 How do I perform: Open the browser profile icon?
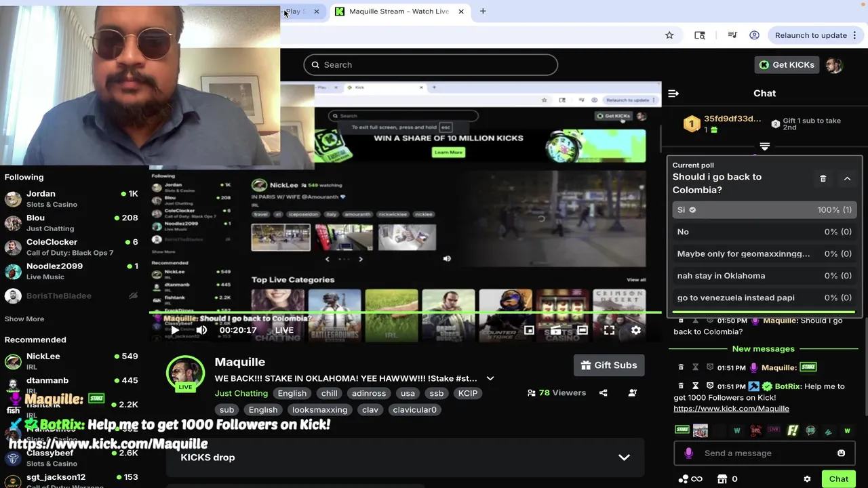coord(754,35)
